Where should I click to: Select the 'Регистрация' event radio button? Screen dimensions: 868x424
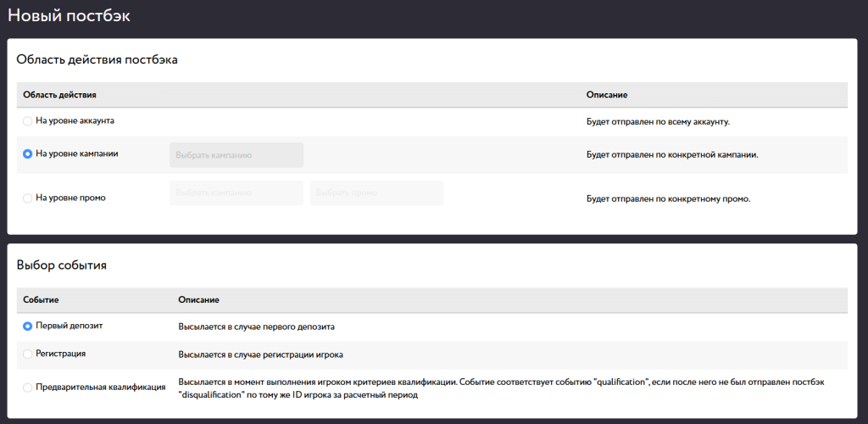coord(28,354)
